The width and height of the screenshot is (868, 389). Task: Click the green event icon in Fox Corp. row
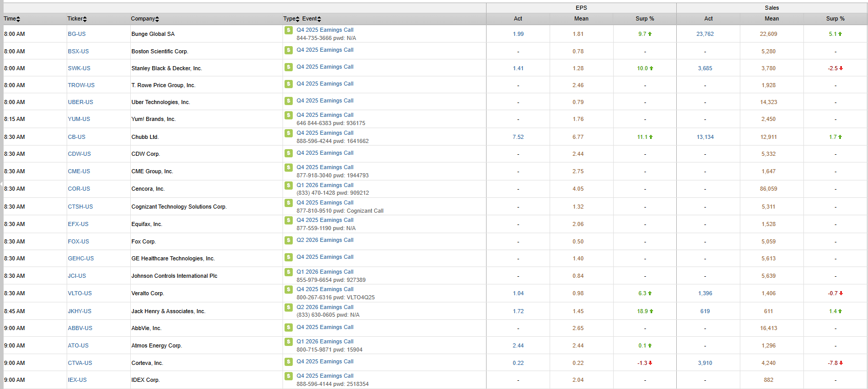tap(289, 240)
